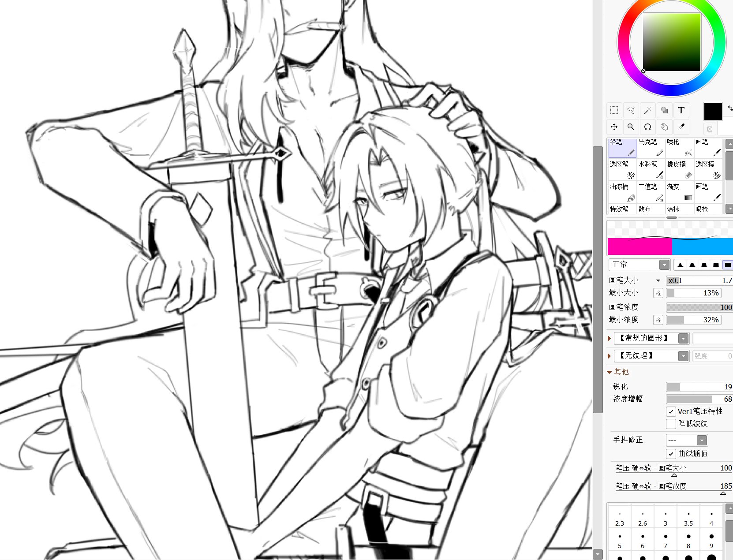
Task: Adjust the 浓度增幅 slider
Action: (699, 399)
